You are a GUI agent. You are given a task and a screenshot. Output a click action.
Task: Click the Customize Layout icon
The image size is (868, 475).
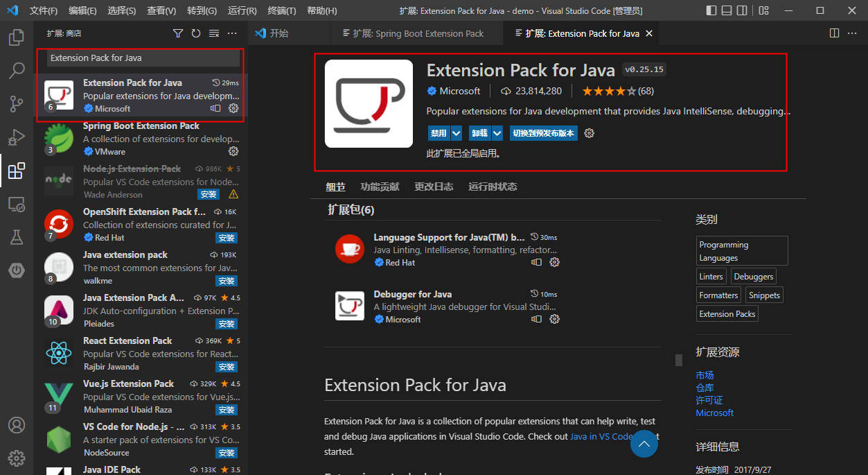click(x=763, y=10)
